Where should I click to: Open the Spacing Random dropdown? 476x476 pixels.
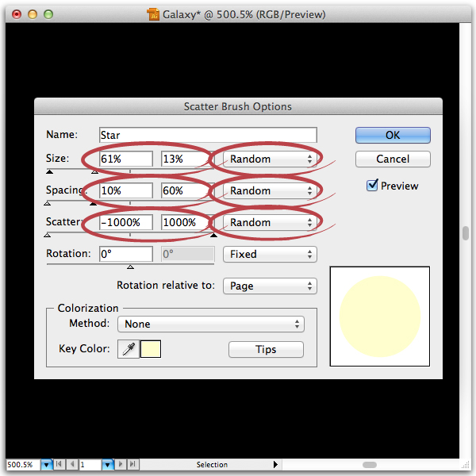pyautogui.click(x=270, y=190)
